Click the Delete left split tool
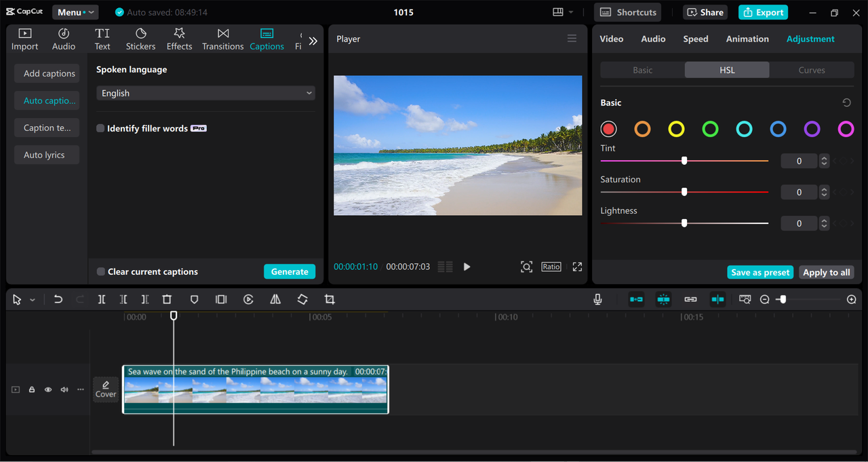 (x=123, y=299)
